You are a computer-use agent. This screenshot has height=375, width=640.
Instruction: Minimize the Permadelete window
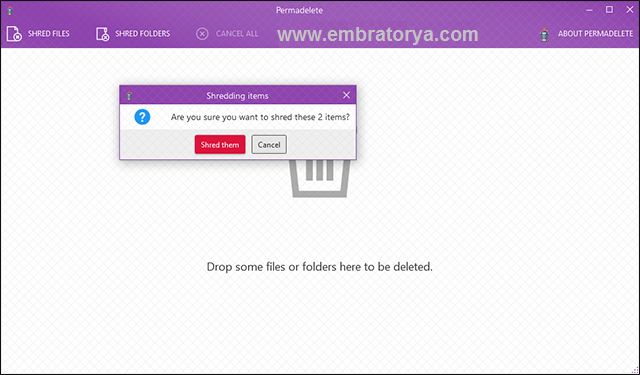coord(589,10)
